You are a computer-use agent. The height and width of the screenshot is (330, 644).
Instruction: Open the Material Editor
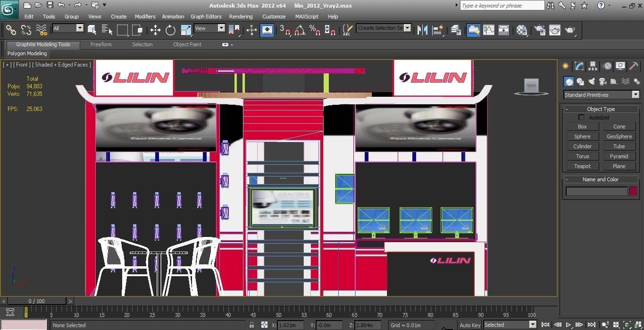[x=522, y=30]
